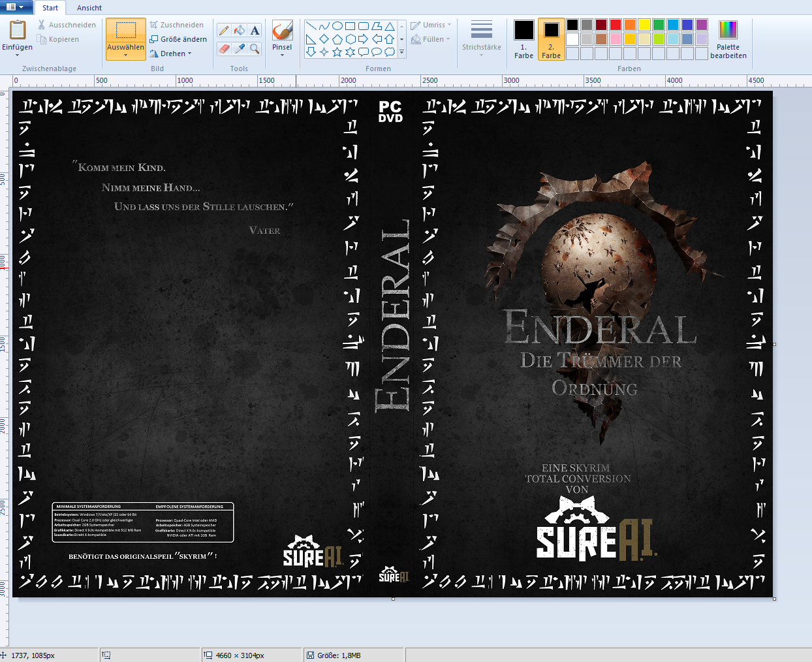Pick the orange color swatch
Viewport: 812px width, 662px height.
[630, 25]
